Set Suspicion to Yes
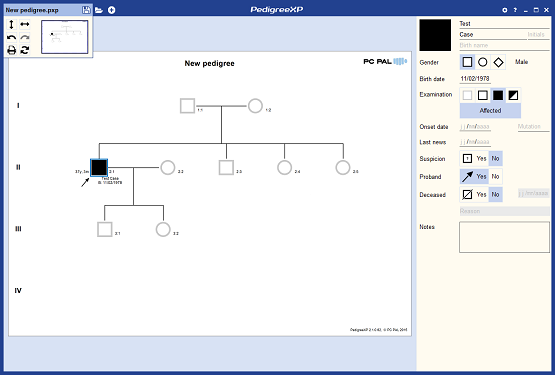This screenshot has height=375, width=555. (481, 159)
